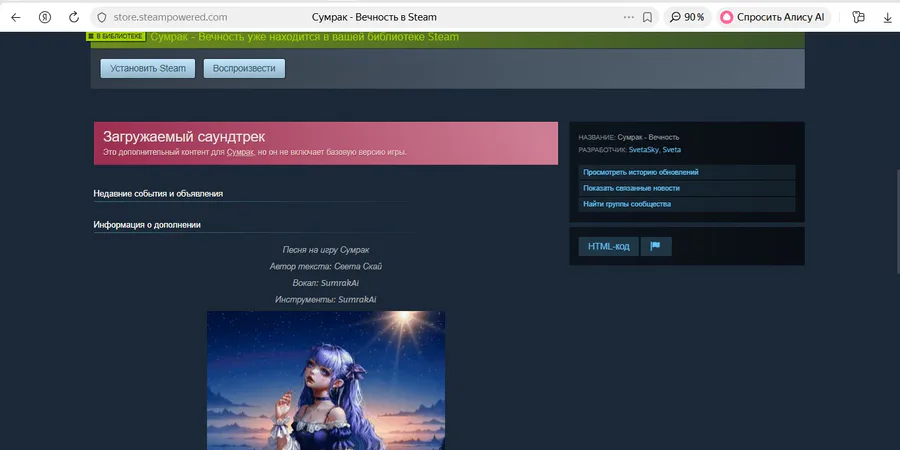Go back with the browser back arrow

15,17
